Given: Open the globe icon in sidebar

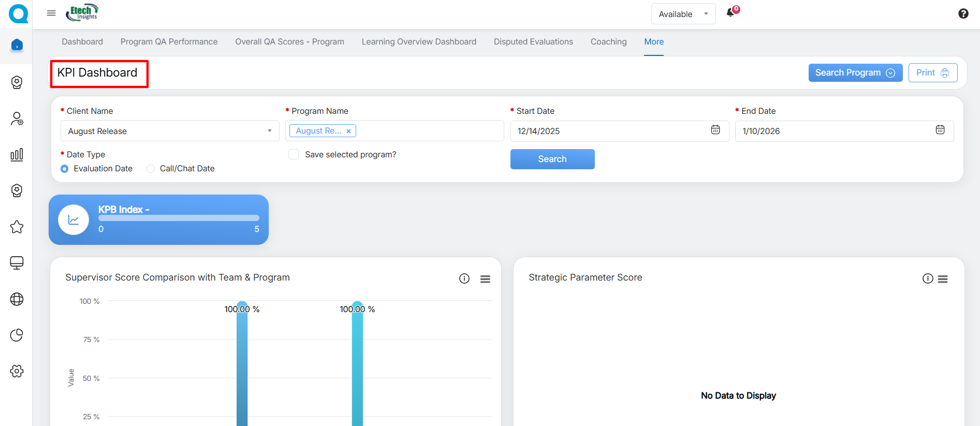Looking at the screenshot, I should (x=17, y=299).
